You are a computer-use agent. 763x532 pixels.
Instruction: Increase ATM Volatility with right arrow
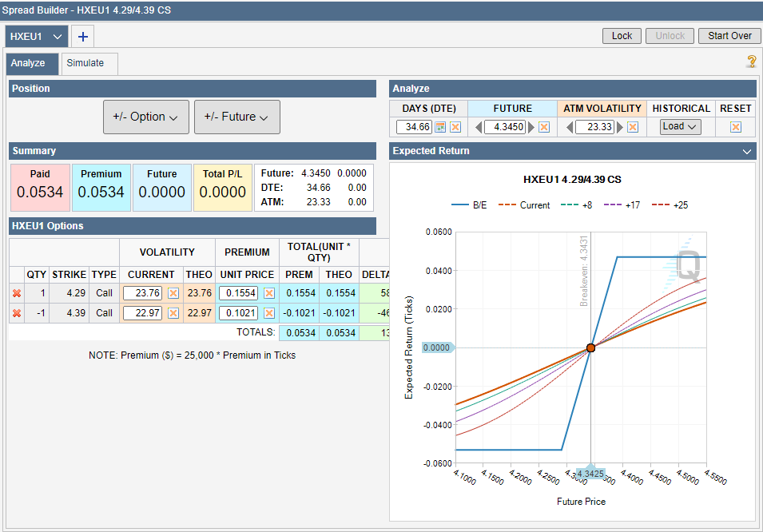619,127
